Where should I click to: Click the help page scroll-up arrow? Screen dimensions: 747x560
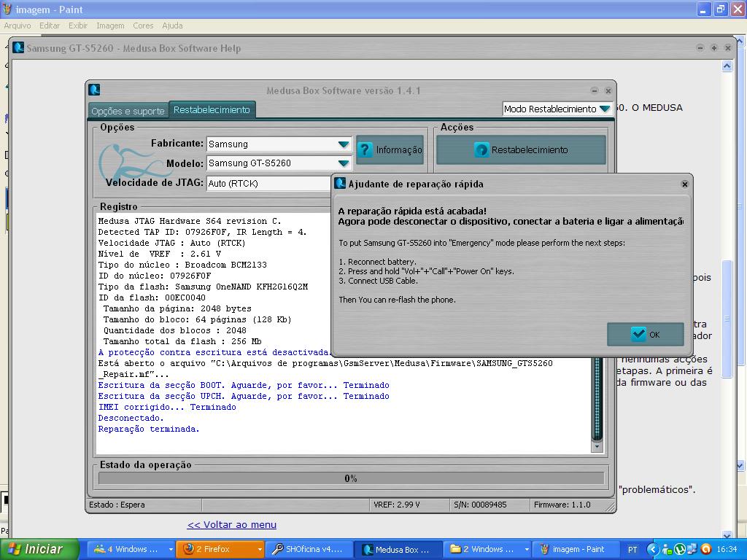[727, 66]
